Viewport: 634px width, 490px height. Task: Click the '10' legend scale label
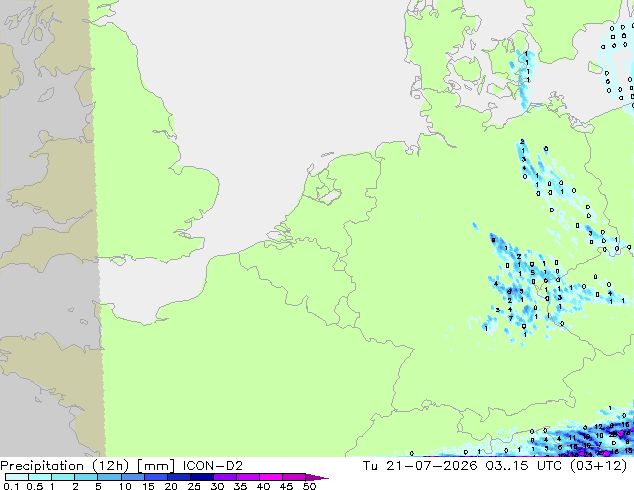(125, 486)
